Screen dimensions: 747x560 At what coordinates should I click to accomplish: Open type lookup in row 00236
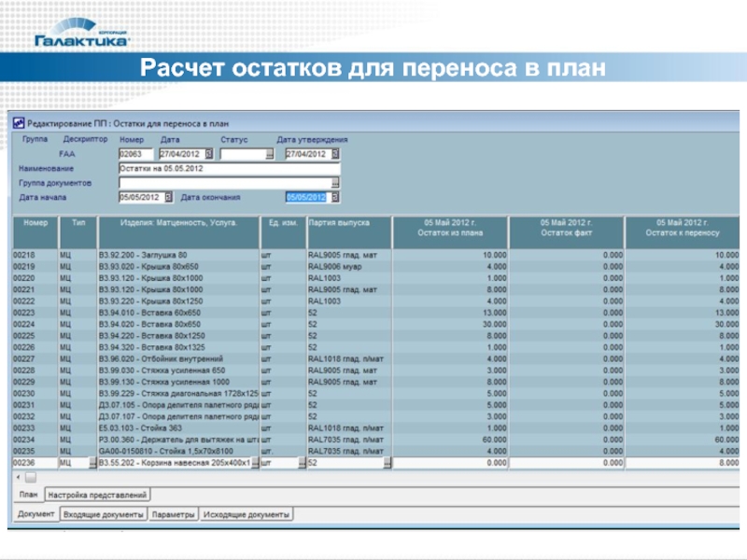(x=92, y=462)
